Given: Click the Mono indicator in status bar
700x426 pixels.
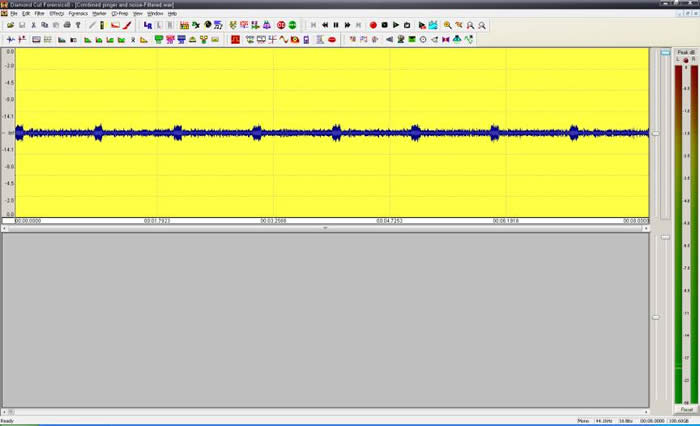Looking at the screenshot, I should click(583, 421).
